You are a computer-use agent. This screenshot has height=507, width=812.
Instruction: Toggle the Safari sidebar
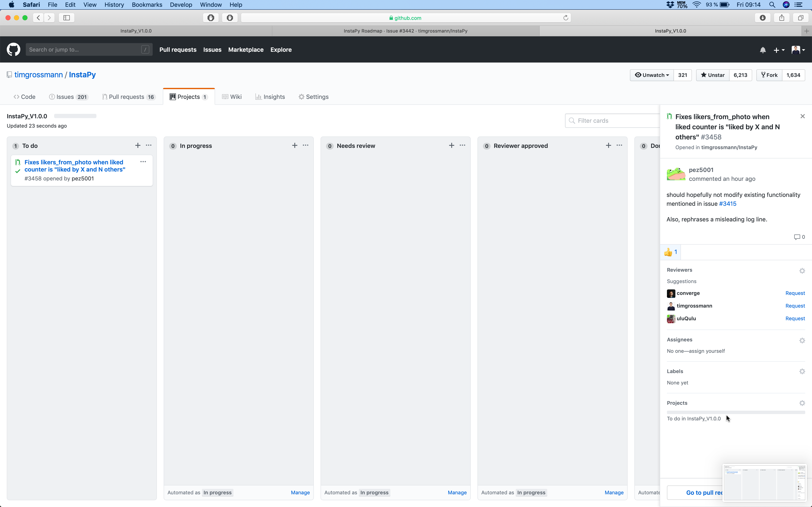[66, 18]
